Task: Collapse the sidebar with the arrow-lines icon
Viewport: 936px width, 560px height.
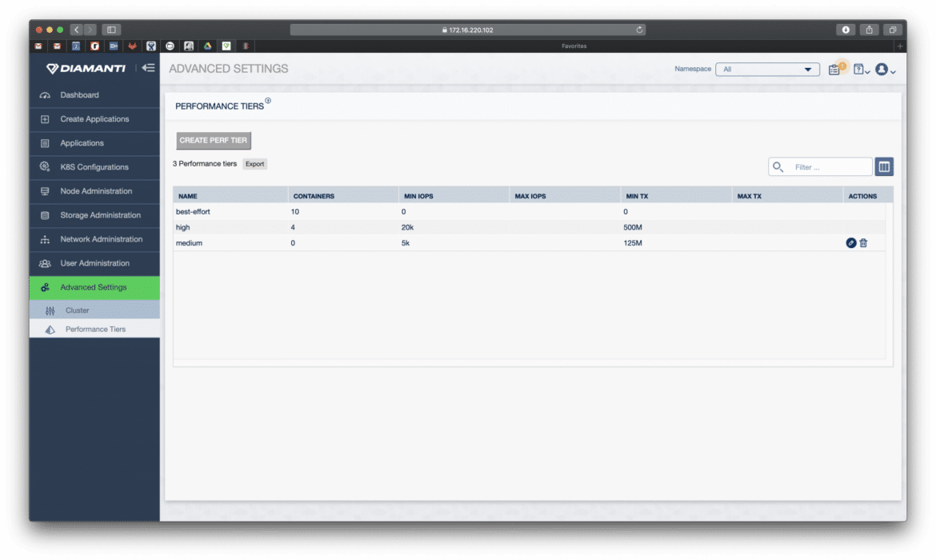Action: click(x=148, y=68)
